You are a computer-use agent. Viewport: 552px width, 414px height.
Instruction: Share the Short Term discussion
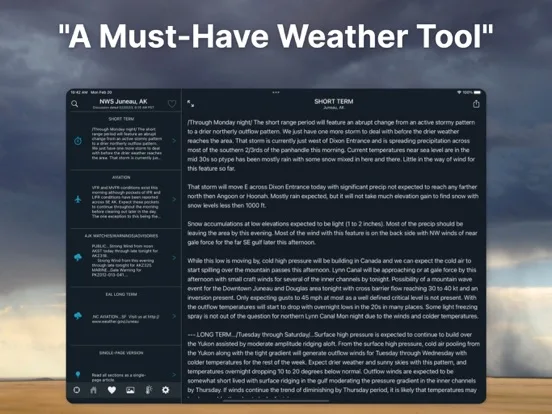[476, 104]
